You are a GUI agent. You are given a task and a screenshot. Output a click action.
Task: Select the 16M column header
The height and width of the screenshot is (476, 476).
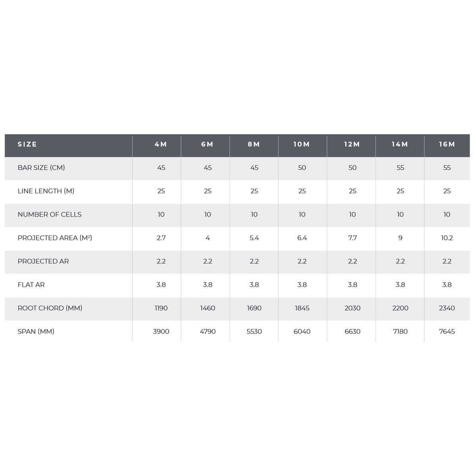click(x=447, y=144)
